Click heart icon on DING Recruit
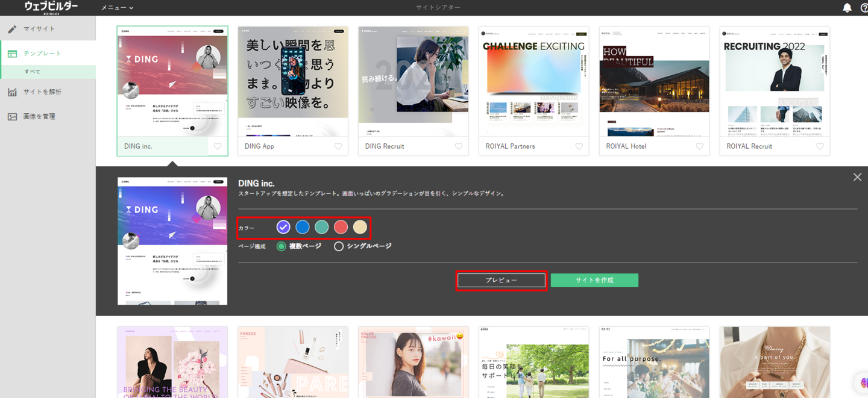Image resolution: width=868 pixels, height=398 pixels. [459, 146]
